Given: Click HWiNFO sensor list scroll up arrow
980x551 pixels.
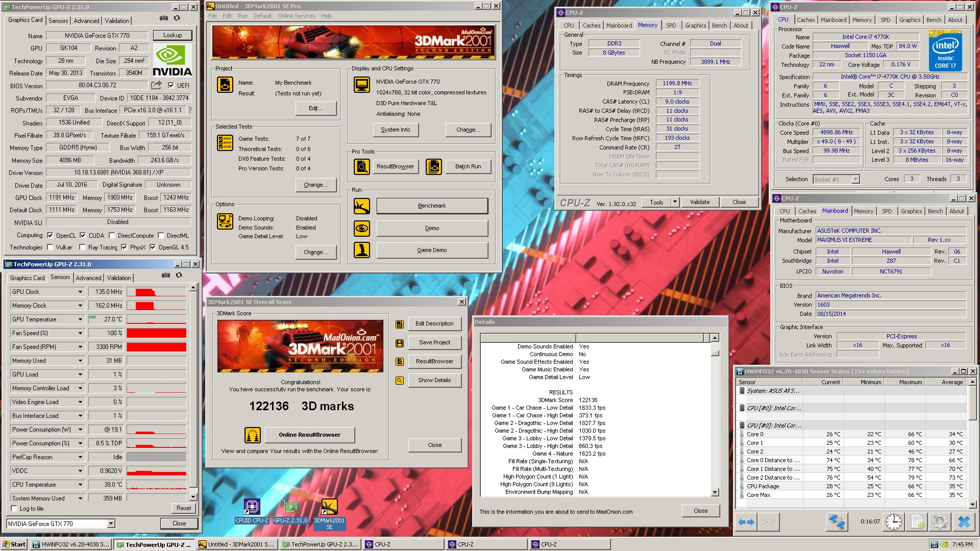Looking at the screenshot, I should (x=972, y=382).
